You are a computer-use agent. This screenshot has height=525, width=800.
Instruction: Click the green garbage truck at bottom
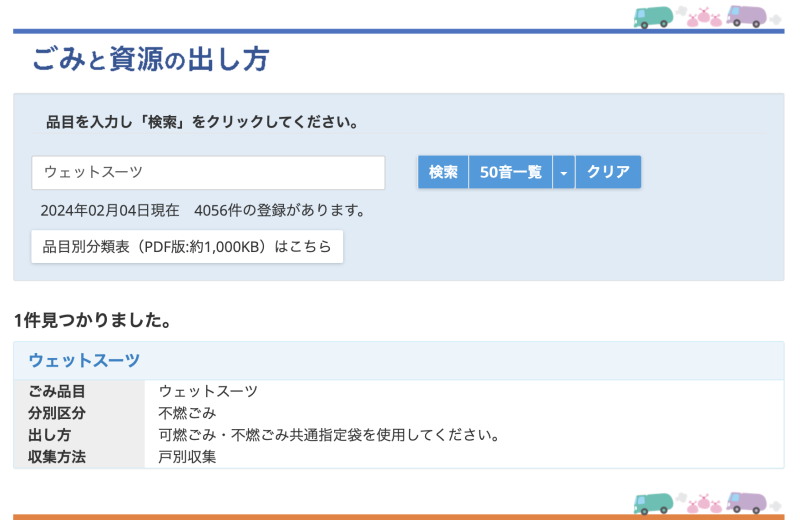[655, 502]
